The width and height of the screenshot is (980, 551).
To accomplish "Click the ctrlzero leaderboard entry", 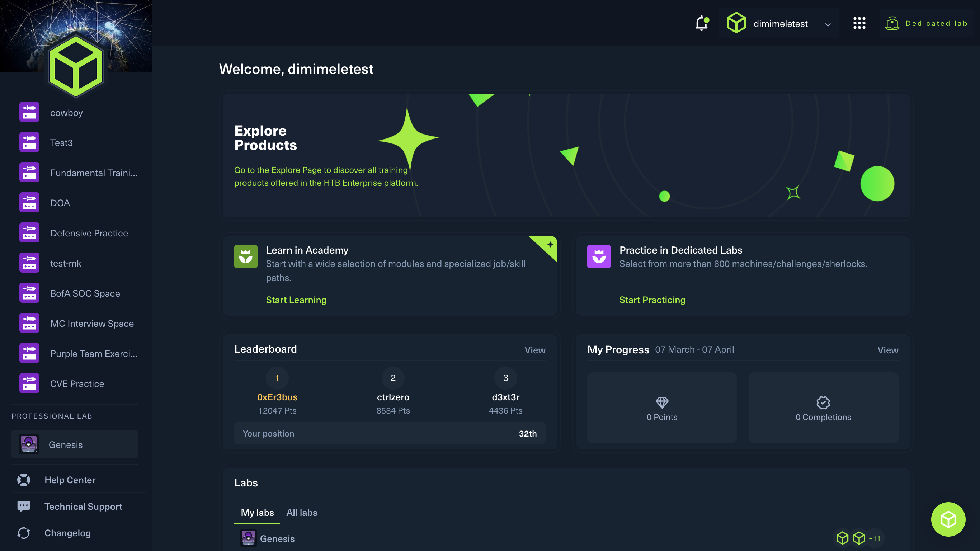I will tap(393, 391).
